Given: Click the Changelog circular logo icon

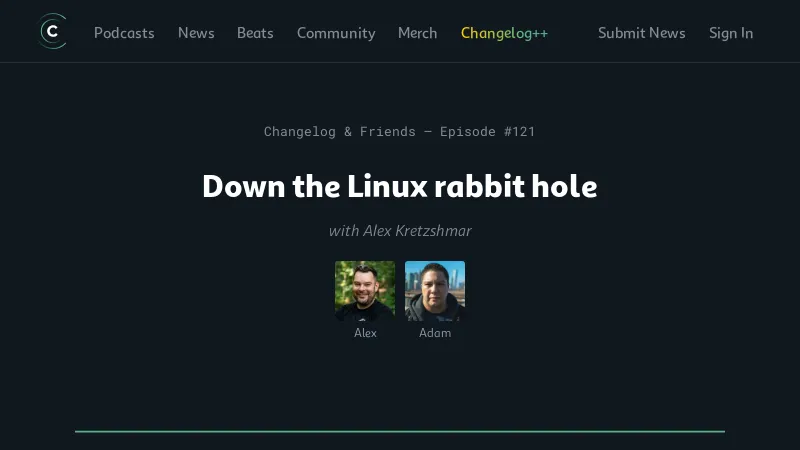Looking at the screenshot, I should pos(53,32).
